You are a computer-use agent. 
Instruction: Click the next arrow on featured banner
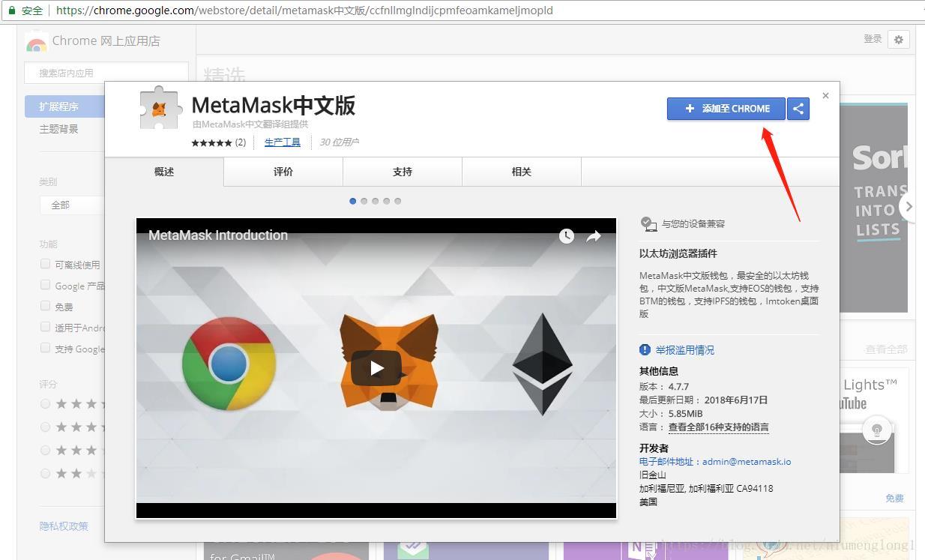tap(909, 207)
